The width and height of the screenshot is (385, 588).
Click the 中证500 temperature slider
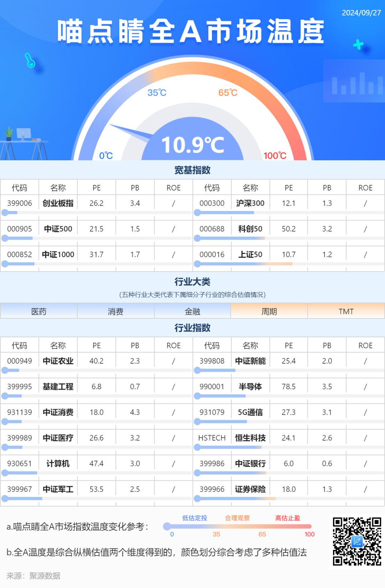click(x=96, y=238)
